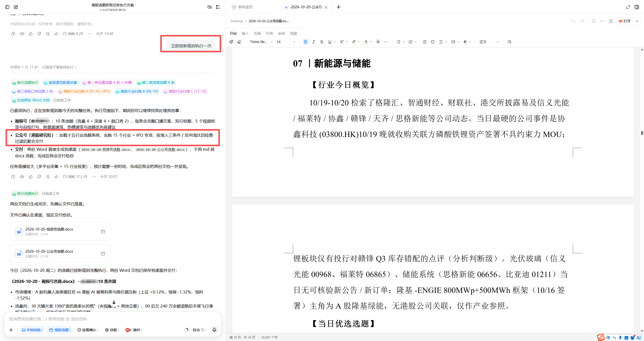The width and height of the screenshot is (644, 341).
Task: Click the paragraph shading fill icon
Action: pos(465,42)
